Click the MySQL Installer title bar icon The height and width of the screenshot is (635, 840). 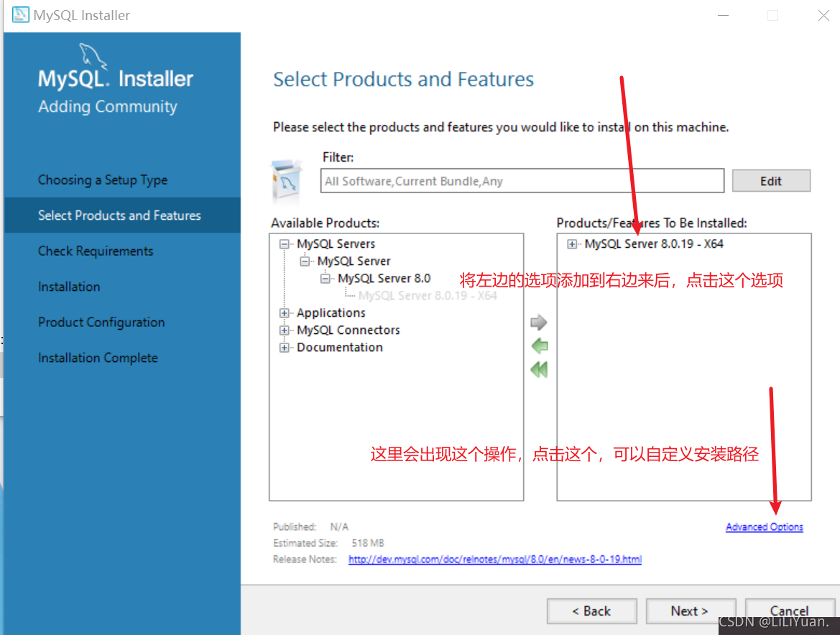[20, 14]
